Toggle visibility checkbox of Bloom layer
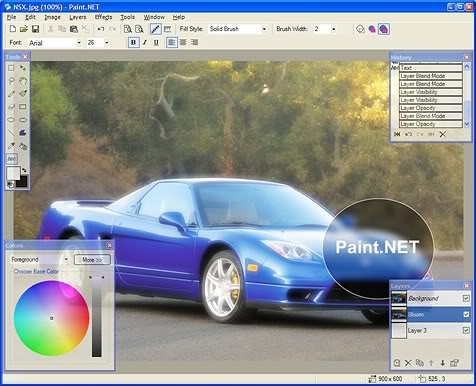Screen dimensions: 476x386 point(466,314)
